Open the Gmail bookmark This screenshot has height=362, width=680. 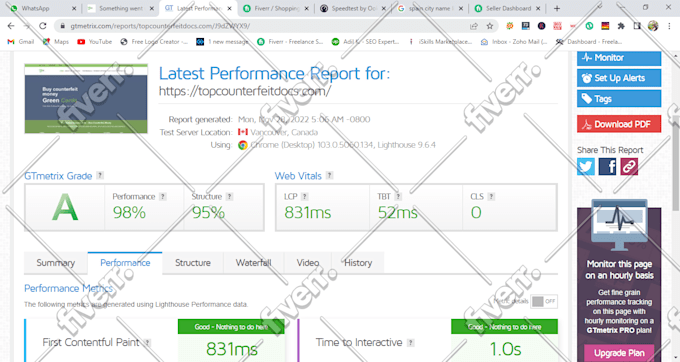pos(21,42)
